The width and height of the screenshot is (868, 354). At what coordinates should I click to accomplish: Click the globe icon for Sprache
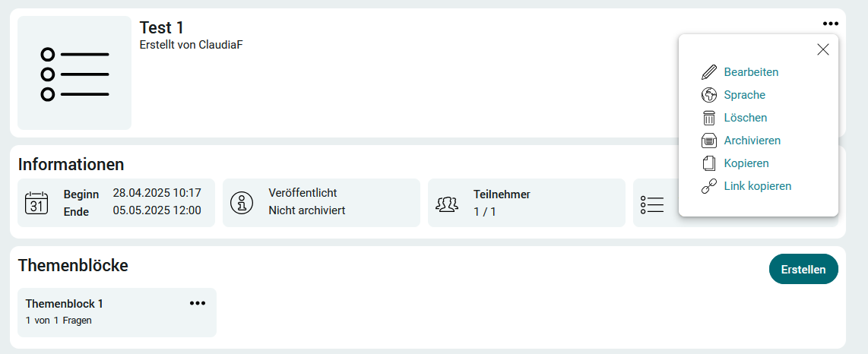[709, 95]
